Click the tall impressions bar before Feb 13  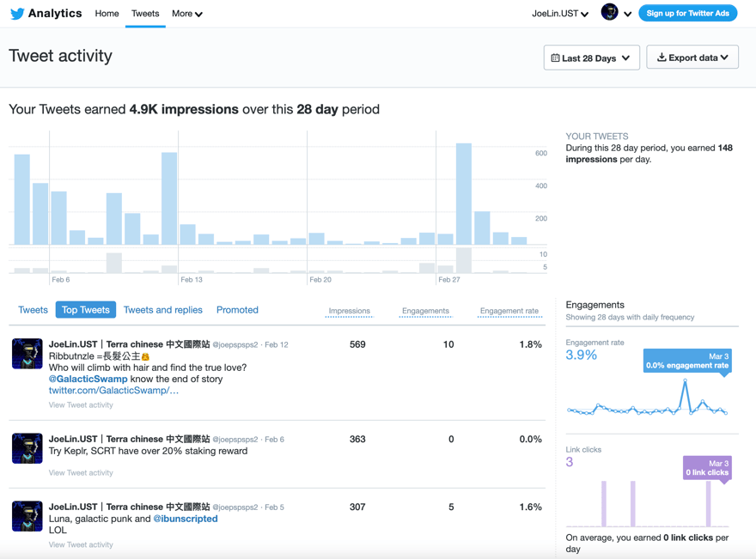tap(168, 198)
